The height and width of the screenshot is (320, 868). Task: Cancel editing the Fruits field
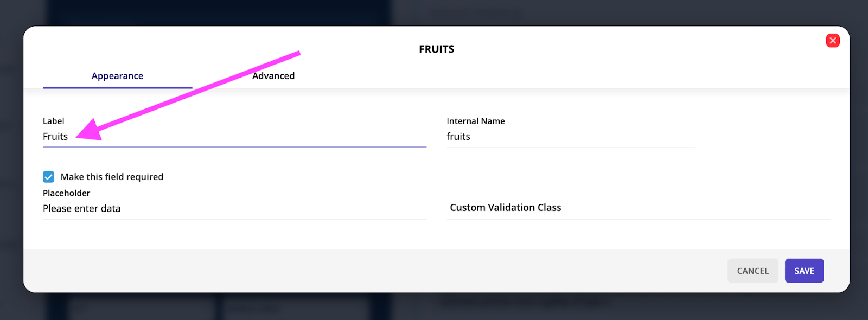click(752, 271)
